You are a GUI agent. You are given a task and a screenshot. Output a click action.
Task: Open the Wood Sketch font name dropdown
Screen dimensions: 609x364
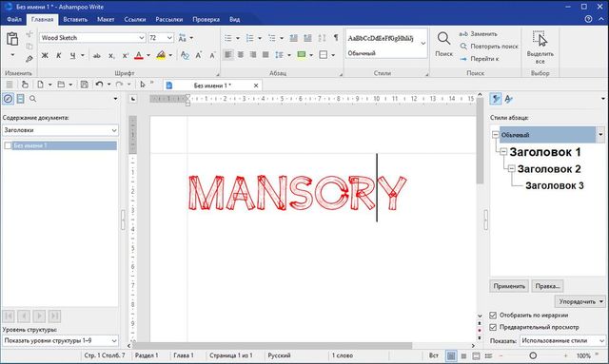[142, 38]
